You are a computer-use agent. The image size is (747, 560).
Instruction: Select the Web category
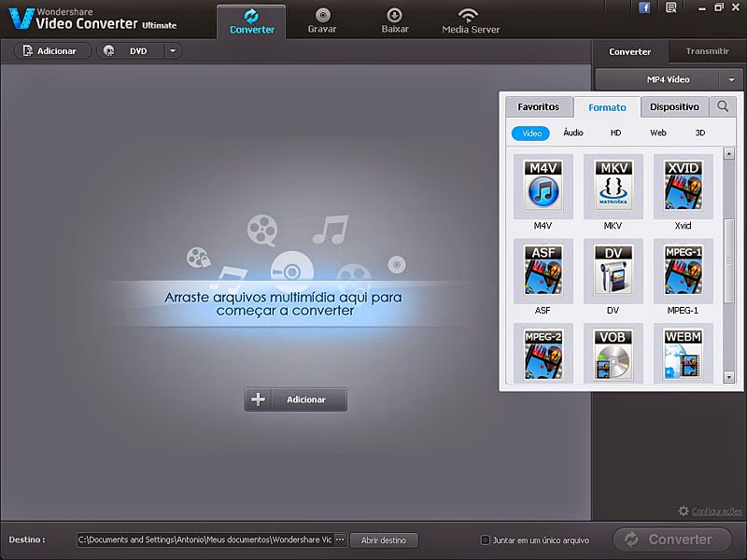tap(658, 133)
